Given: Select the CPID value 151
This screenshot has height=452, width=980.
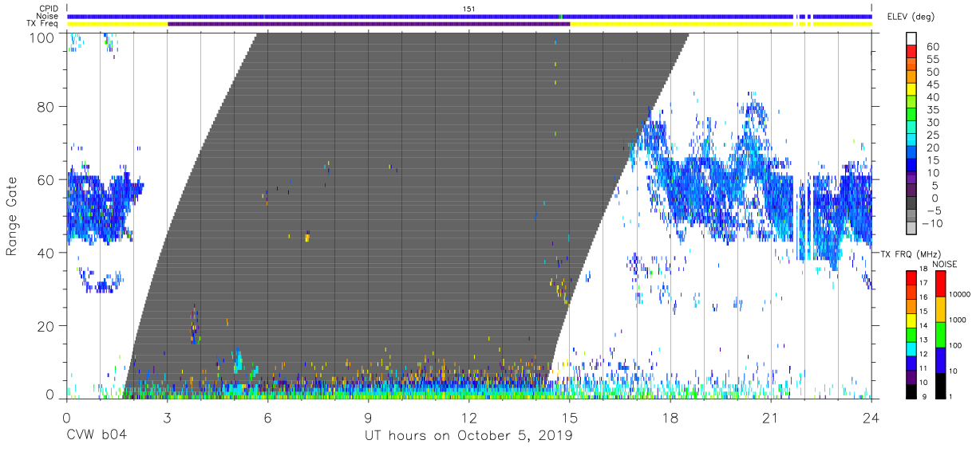Looking at the screenshot, I should point(469,8).
